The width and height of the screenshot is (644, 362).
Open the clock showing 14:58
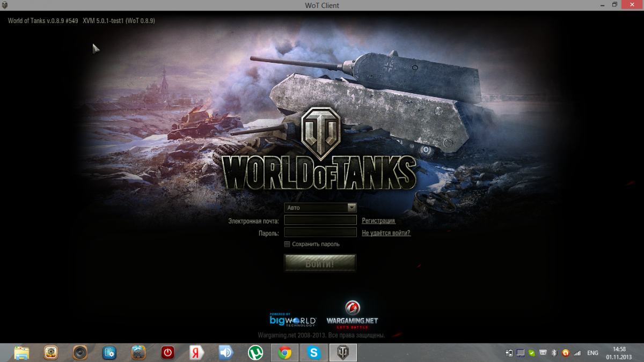tap(619, 352)
